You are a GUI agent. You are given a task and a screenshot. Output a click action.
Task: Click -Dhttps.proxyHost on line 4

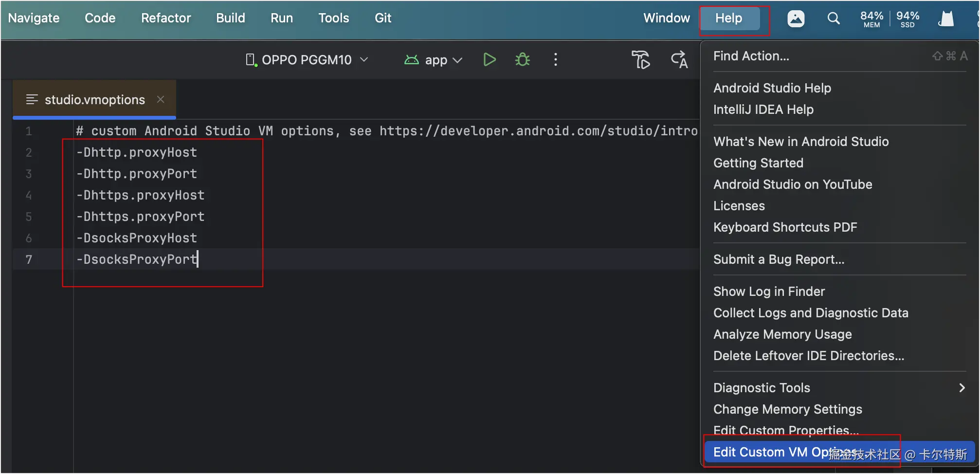point(141,195)
